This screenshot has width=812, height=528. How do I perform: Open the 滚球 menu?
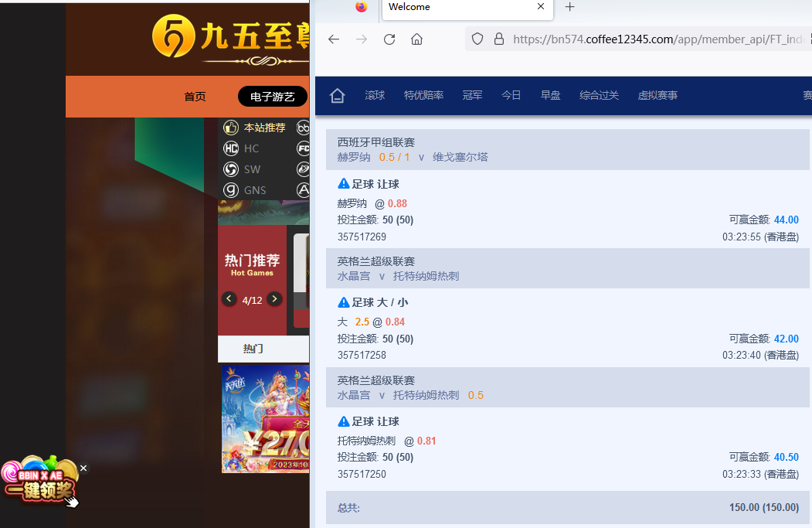[x=375, y=95]
